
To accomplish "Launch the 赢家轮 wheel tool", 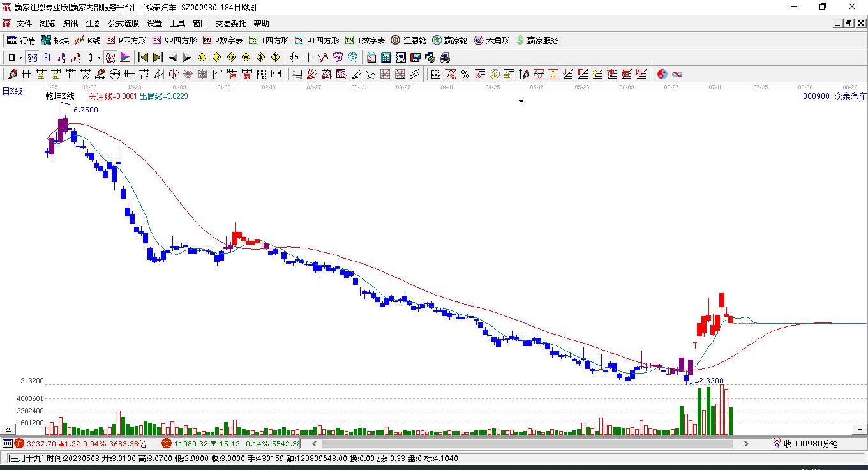I will [x=450, y=40].
